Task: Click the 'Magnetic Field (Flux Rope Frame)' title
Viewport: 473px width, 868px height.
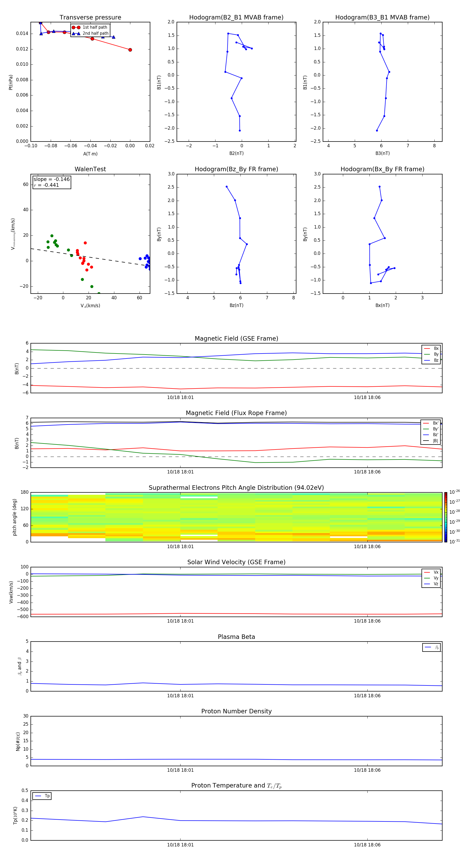Action: pos(236,413)
